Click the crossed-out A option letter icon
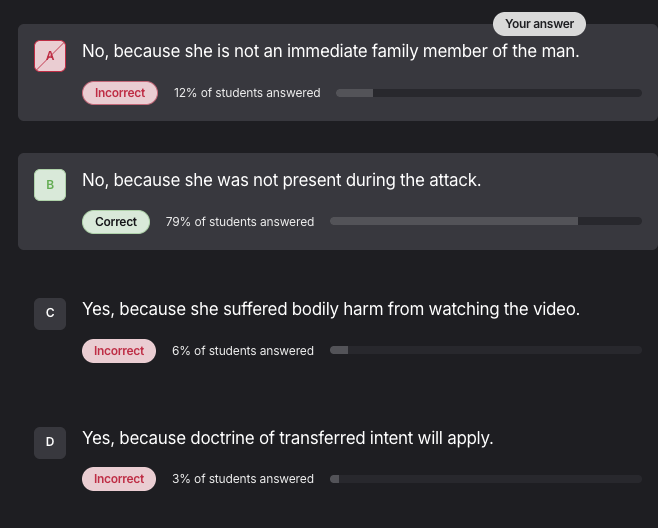The width and height of the screenshot is (658, 528). click(50, 56)
